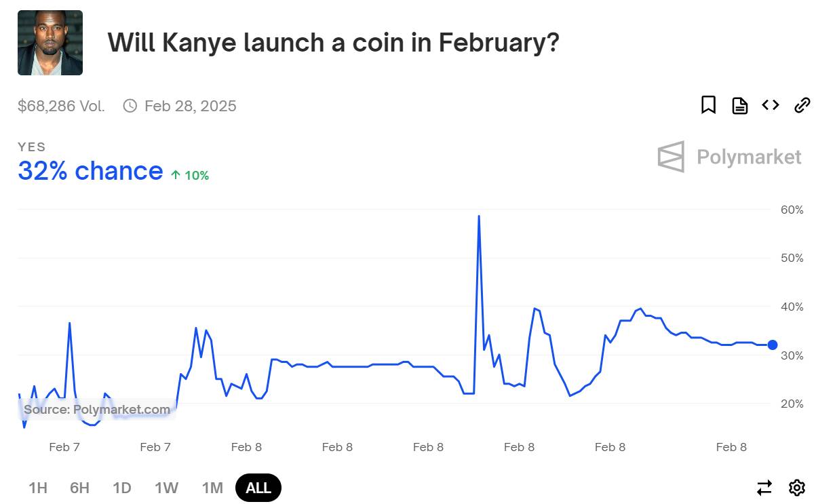Click the clock icon beside the date
Viewport: 835px width, 504px height.
pos(130,106)
